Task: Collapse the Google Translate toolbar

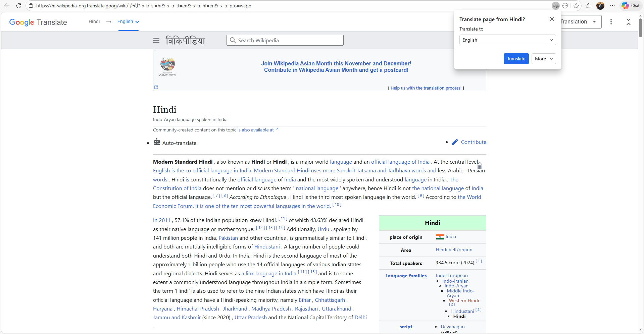Action: point(628,22)
